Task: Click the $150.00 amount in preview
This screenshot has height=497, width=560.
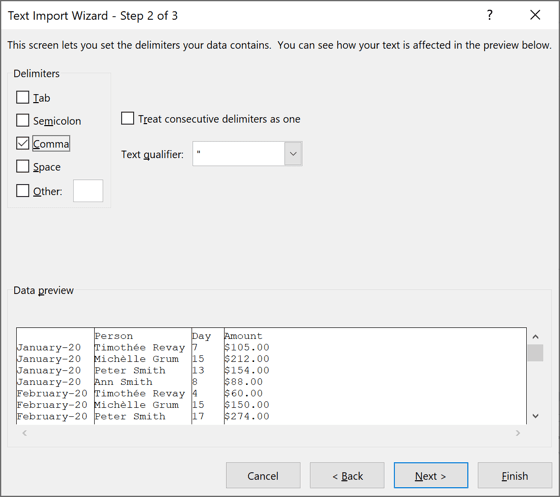Action: (247, 405)
